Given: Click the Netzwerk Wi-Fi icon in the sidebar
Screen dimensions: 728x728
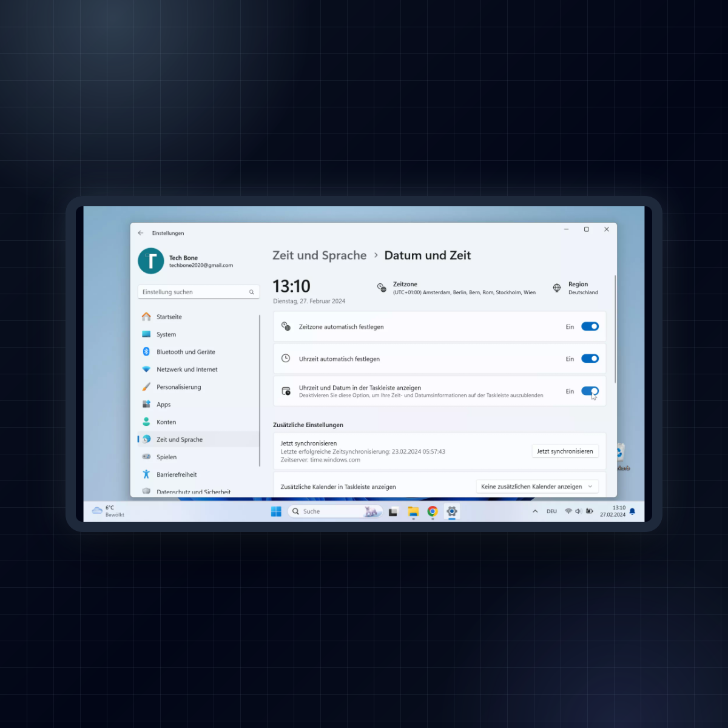Looking at the screenshot, I should pos(146,369).
